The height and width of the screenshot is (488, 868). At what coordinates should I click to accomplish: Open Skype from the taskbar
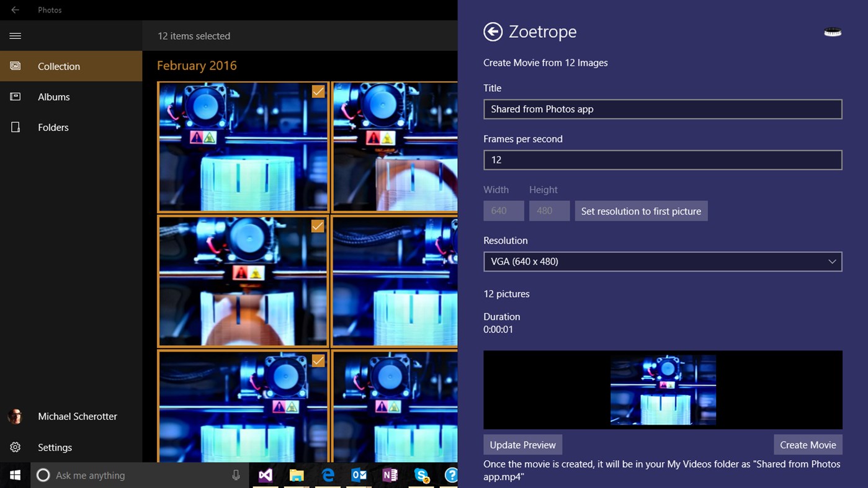(x=421, y=475)
